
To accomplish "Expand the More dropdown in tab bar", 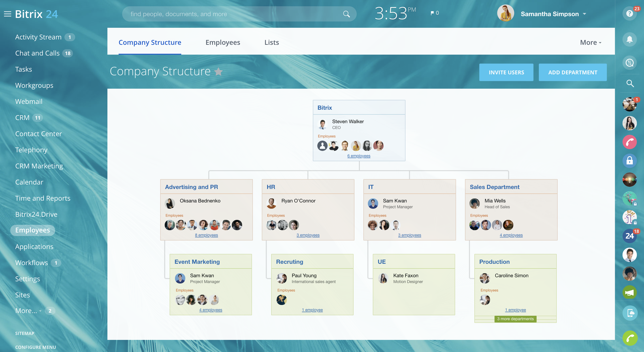I will click(591, 43).
